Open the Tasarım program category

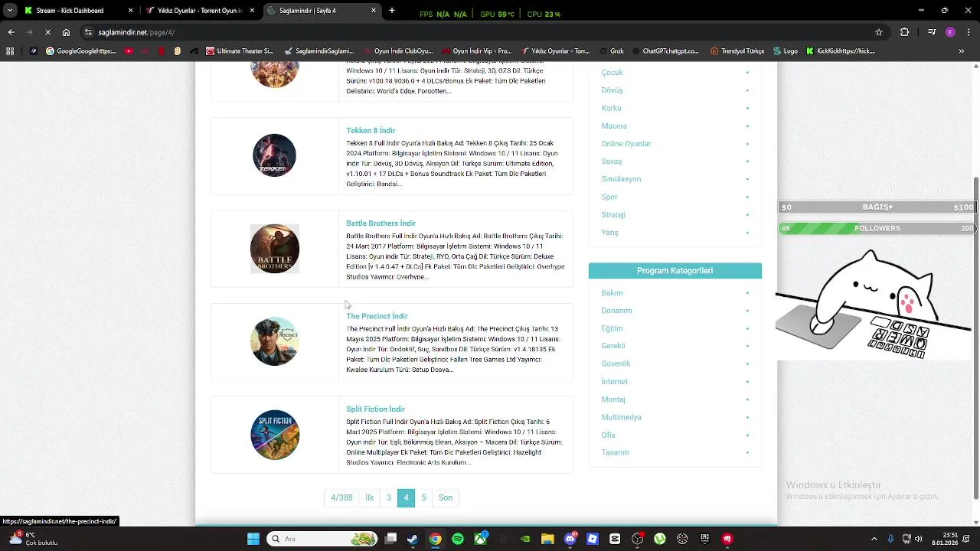[x=615, y=452]
